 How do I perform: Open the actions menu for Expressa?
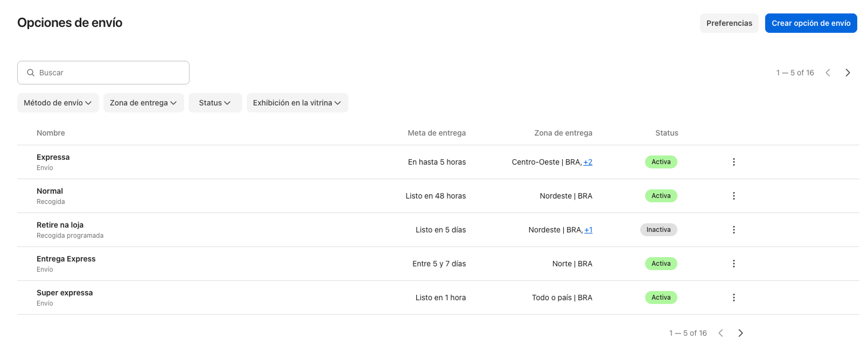click(x=734, y=161)
